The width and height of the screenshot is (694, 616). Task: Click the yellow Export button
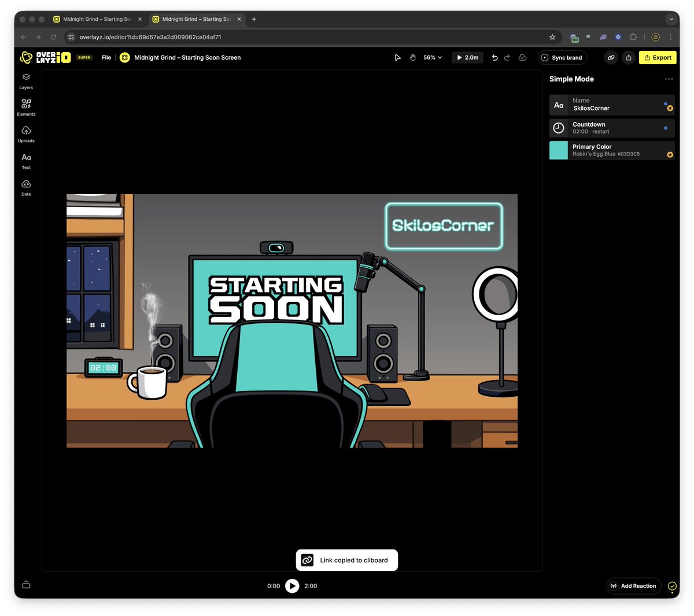pos(658,57)
